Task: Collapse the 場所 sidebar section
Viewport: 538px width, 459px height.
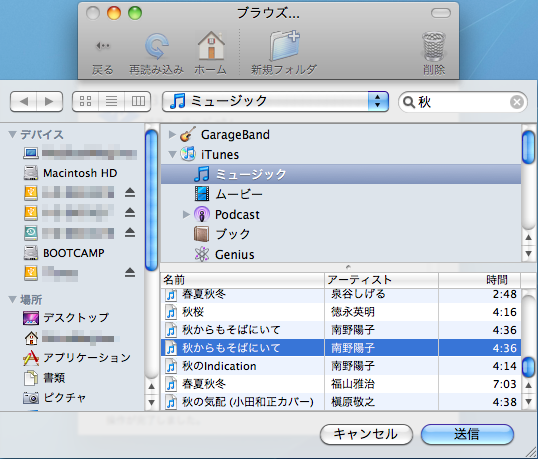Action: pyautogui.click(x=12, y=299)
